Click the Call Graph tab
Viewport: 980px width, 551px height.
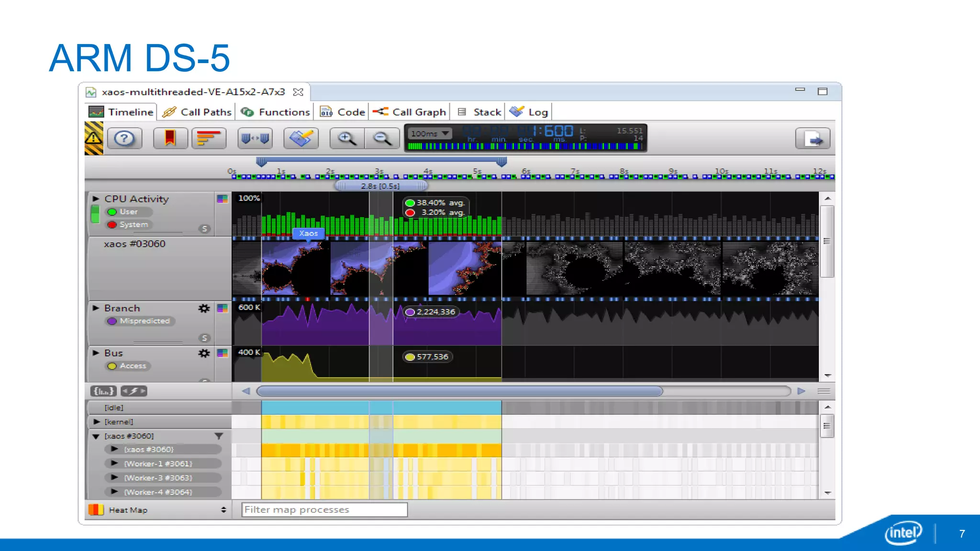tap(410, 112)
